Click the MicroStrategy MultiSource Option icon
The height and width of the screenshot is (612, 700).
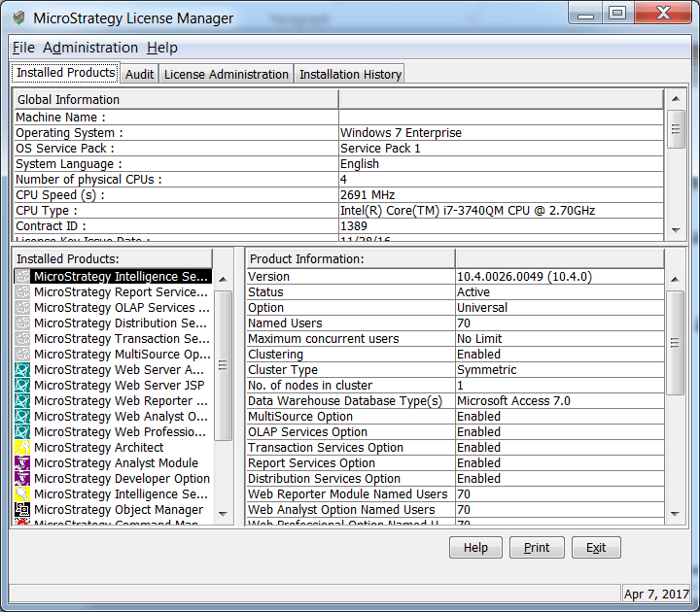[22, 355]
